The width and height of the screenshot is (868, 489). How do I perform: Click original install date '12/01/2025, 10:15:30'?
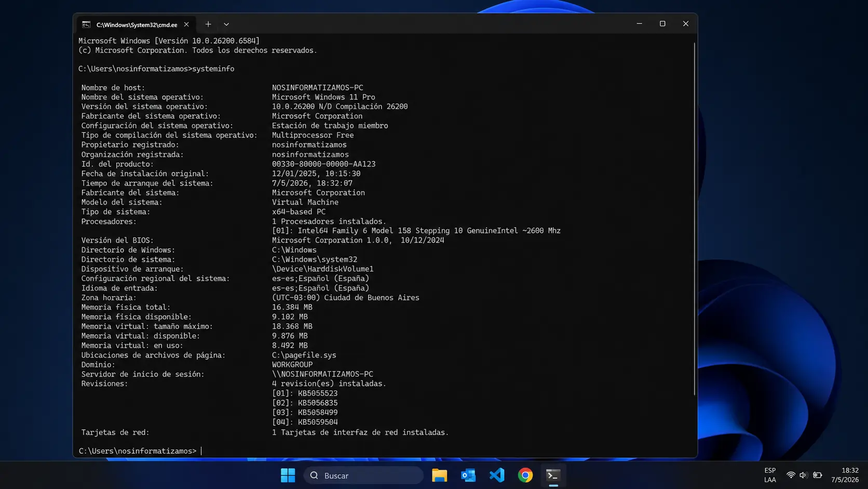316,174
